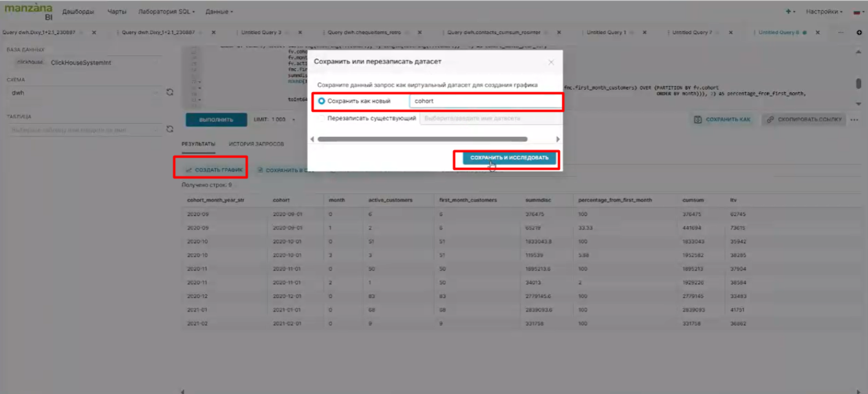This screenshot has height=394, width=868.
Task: Open the 'История запросов' tab
Action: pos(257,144)
